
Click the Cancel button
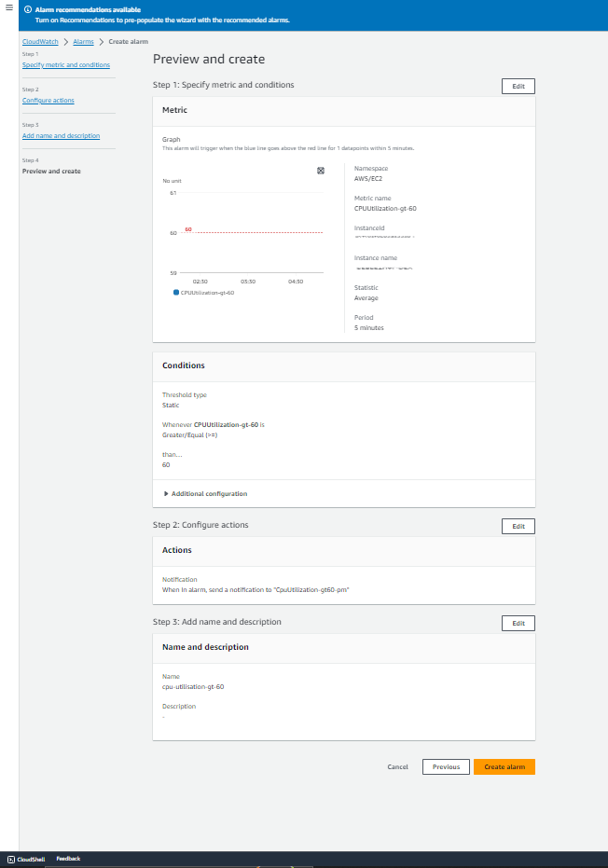(397, 766)
